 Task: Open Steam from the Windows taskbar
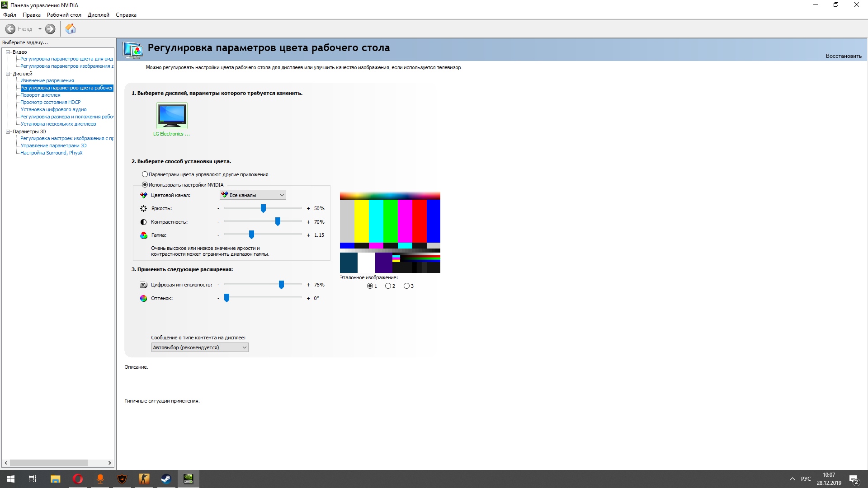166,479
